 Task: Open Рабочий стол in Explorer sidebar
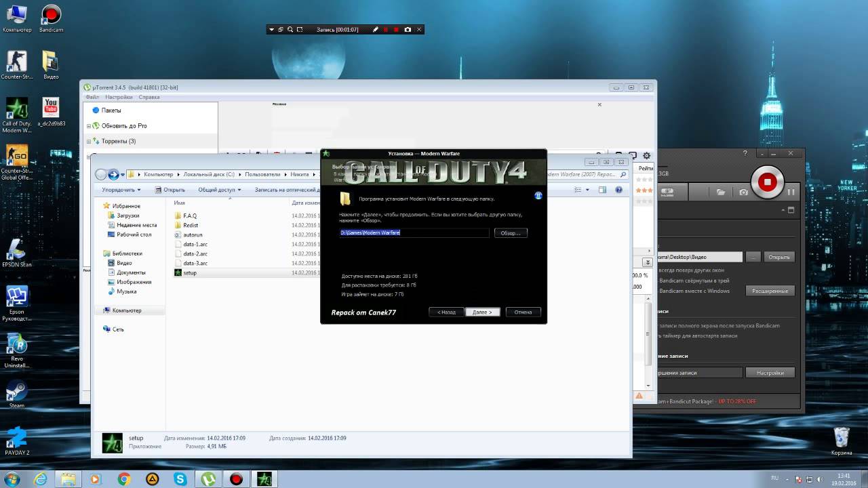[134, 235]
